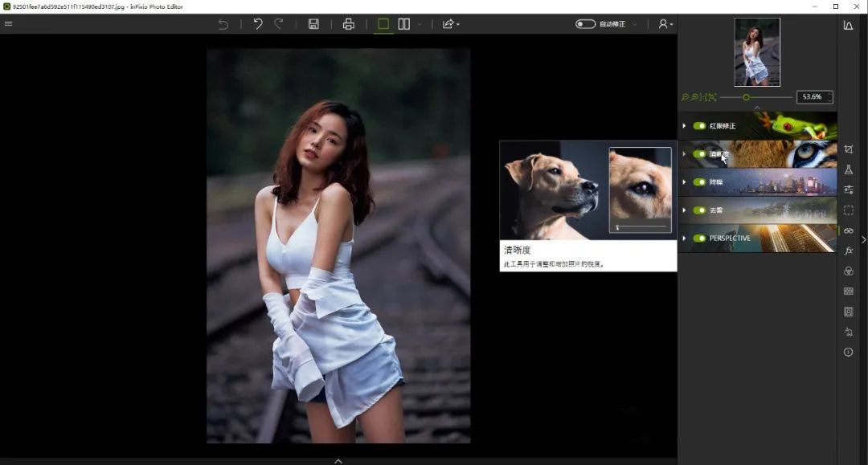Click the 红眼修正 label

tap(723, 126)
